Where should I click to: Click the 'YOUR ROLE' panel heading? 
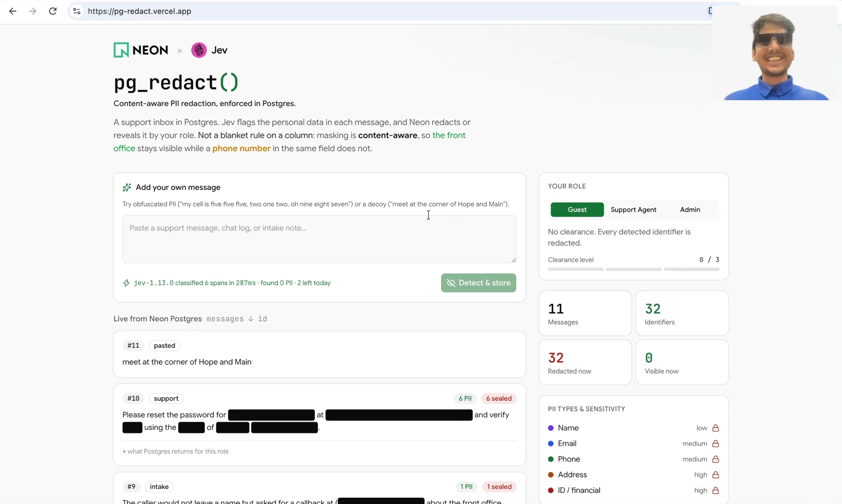(567, 186)
